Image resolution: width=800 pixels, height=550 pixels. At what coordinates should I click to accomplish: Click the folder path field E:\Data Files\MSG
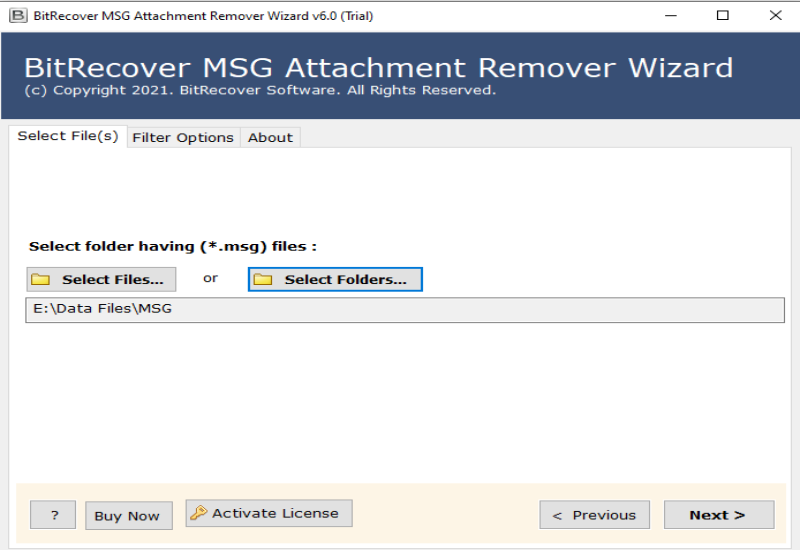pos(405,310)
